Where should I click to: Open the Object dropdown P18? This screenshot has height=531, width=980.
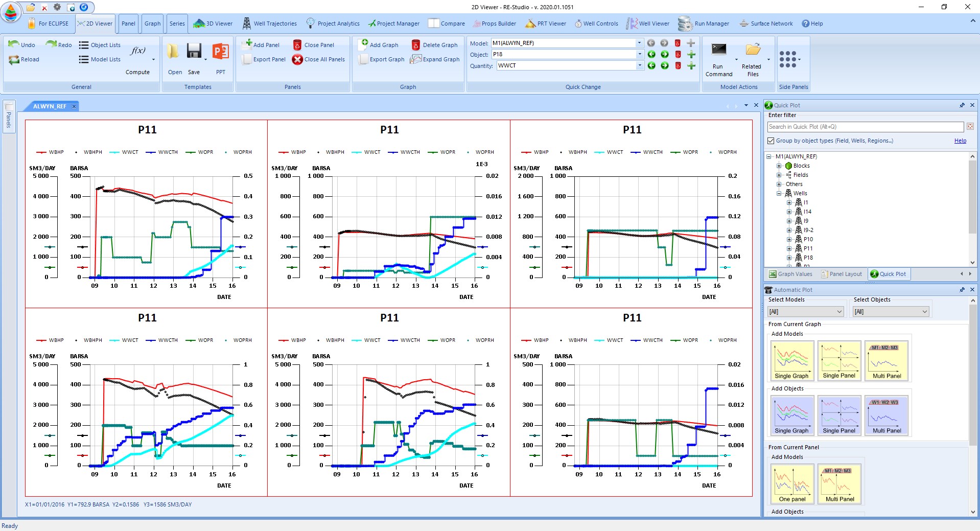pyautogui.click(x=639, y=54)
